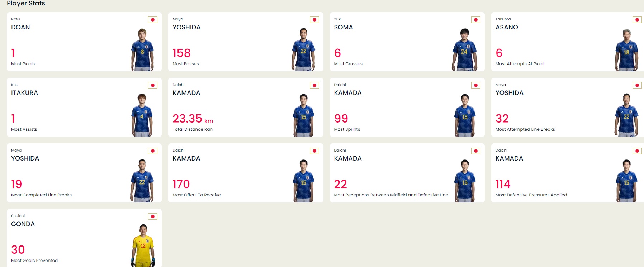Click the Most Defensive Pressures Applied label
644x267 pixels.
click(531, 195)
